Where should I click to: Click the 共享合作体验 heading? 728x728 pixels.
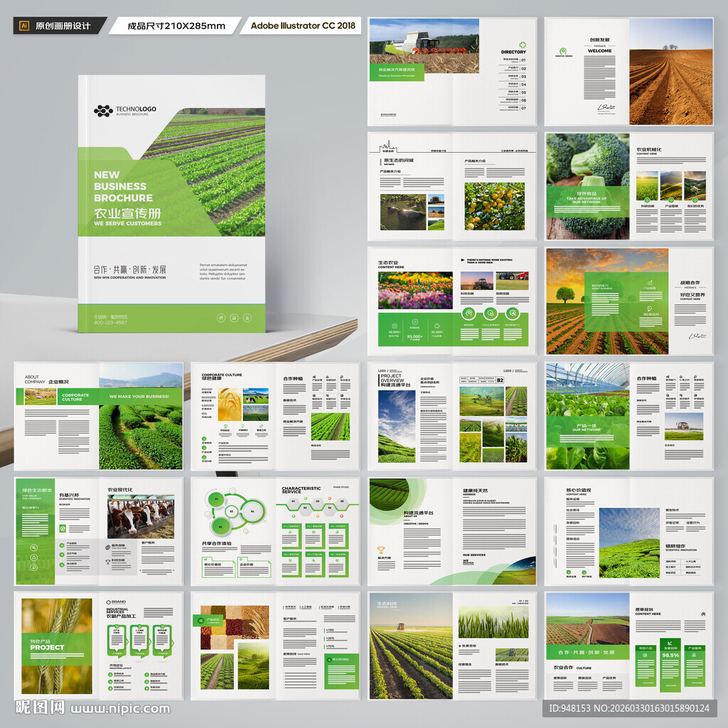point(216,543)
